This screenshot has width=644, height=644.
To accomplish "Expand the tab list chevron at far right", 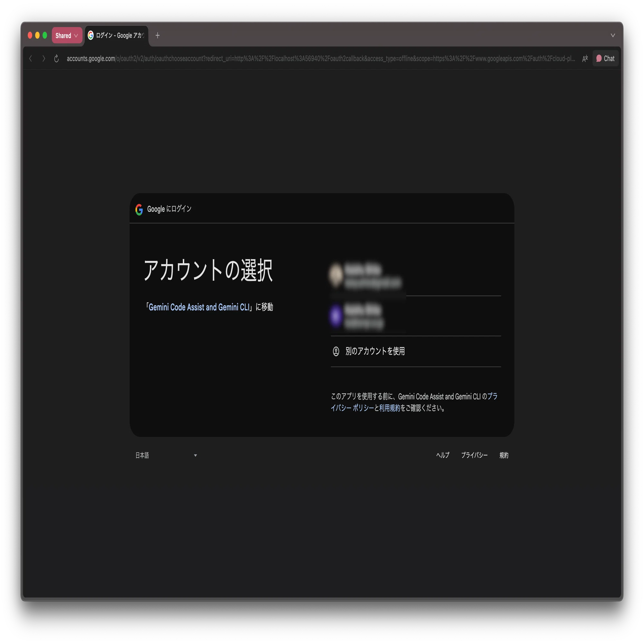I will (x=613, y=35).
